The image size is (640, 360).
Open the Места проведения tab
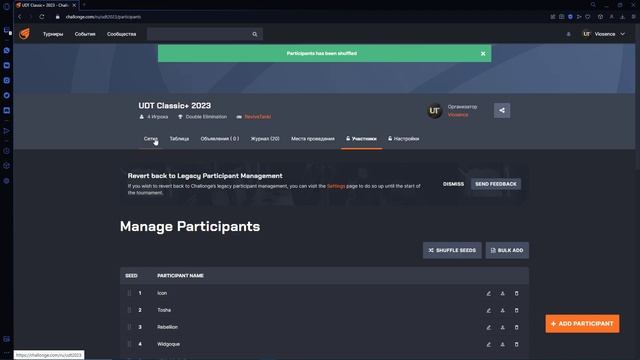coord(313,139)
